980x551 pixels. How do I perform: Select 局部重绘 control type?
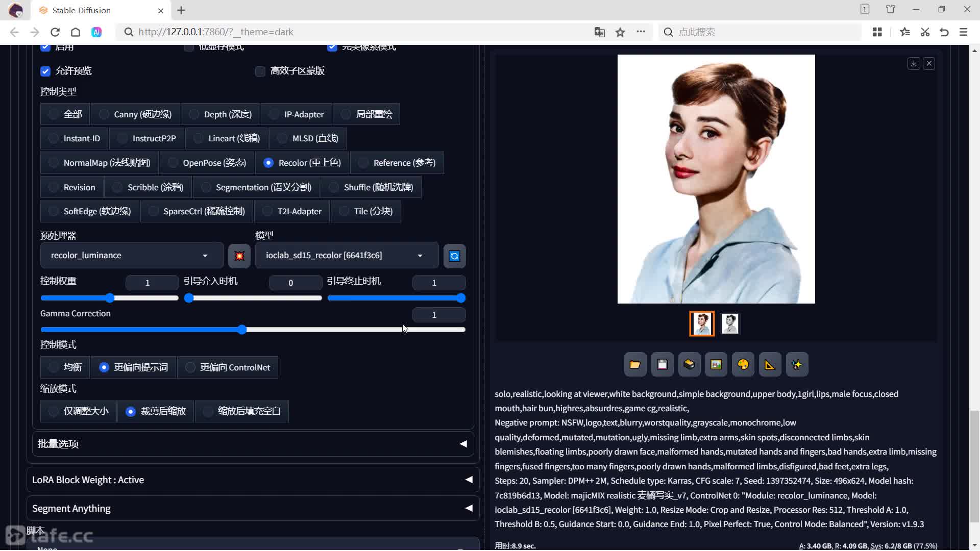(366, 114)
